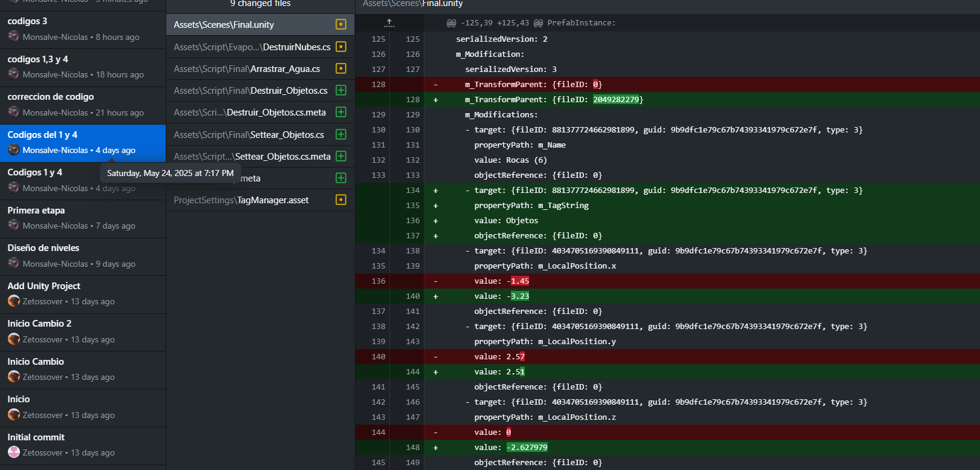The image size is (980, 470).
Task: Click the removed m_TransformParent line number 128
Action: pyautogui.click(x=378, y=85)
